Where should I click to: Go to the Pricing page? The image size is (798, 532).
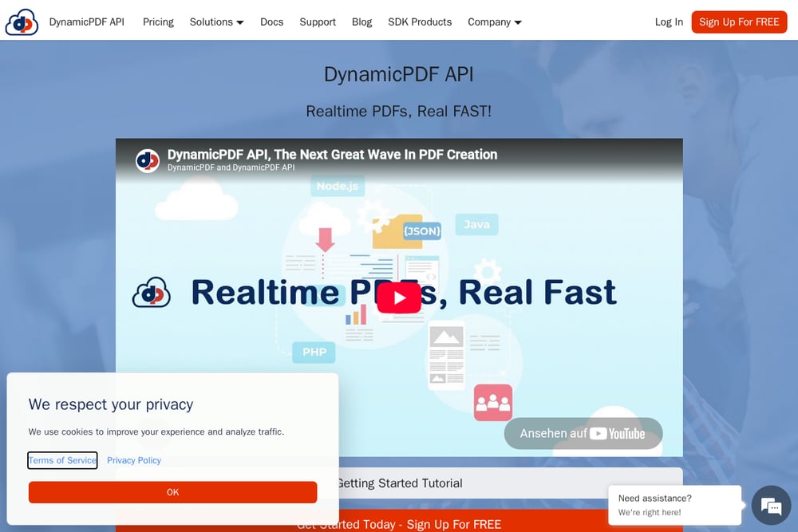pyautogui.click(x=158, y=22)
